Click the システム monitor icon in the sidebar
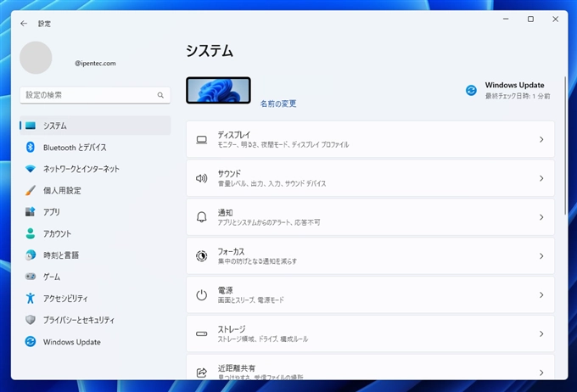The width and height of the screenshot is (577, 392). [31, 126]
